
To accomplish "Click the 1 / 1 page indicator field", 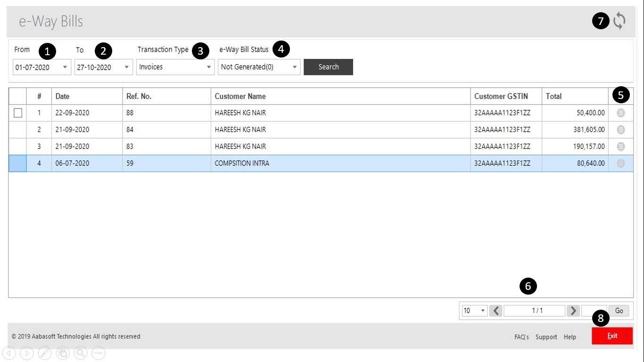I will [x=534, y=311].
